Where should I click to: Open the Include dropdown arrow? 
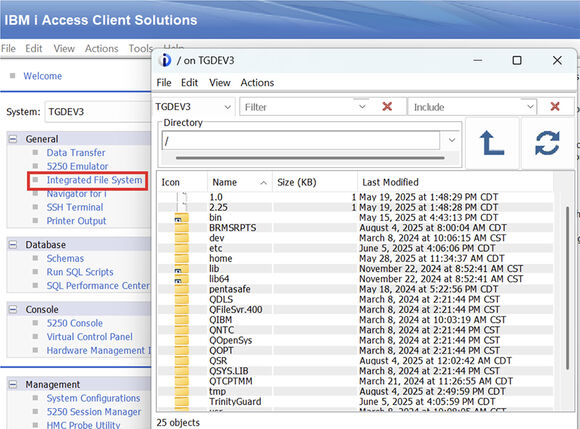coord(530,107)
